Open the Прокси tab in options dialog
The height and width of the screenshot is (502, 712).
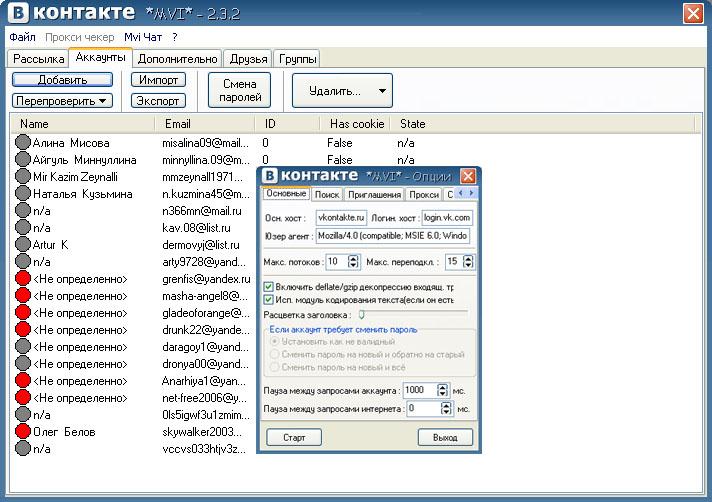[x=424, y=194]
